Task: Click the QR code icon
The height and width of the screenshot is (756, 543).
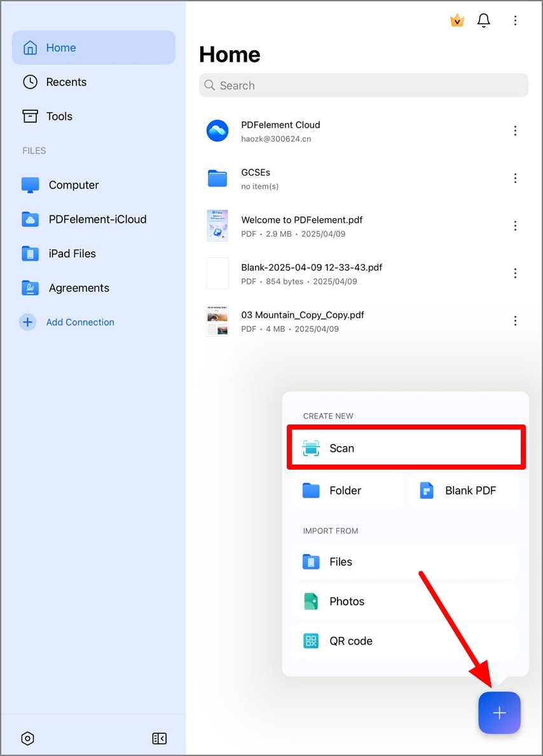Action: point(311,641)
